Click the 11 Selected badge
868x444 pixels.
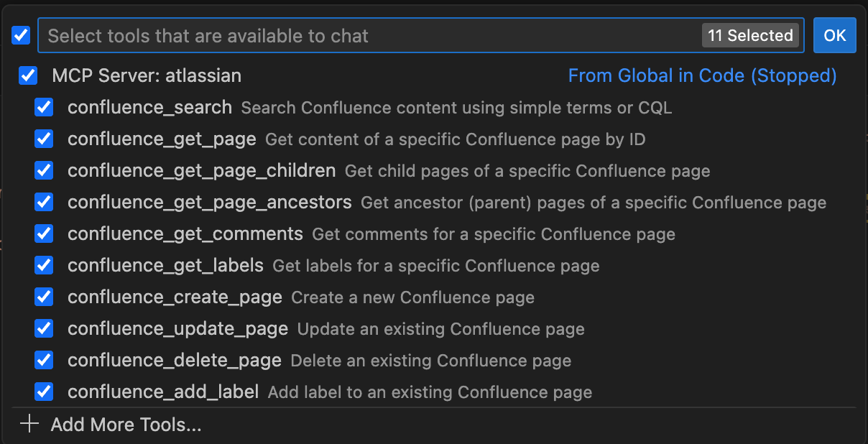click(x=749, y=35)
